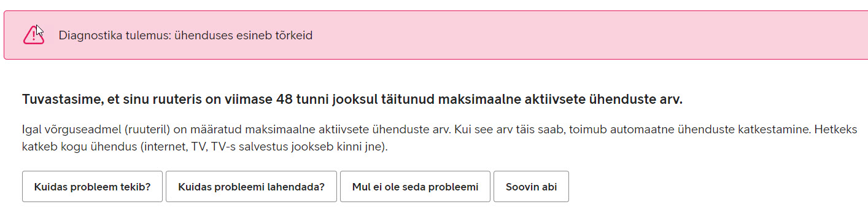Open the "Kuidas probleem tekib?" explanation

pyautogui.click(x=92, y=187)
